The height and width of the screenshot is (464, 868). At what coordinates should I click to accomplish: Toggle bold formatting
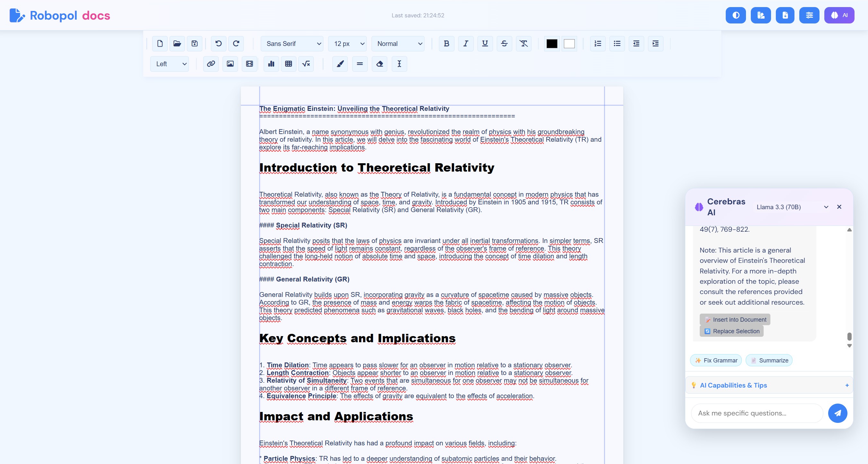446,43
